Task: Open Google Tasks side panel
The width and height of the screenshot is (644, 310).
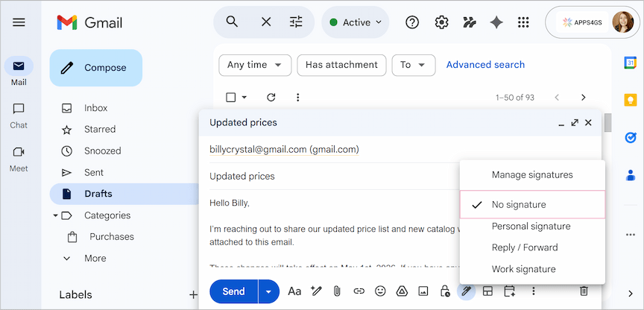Action: [x=631, y=138]
